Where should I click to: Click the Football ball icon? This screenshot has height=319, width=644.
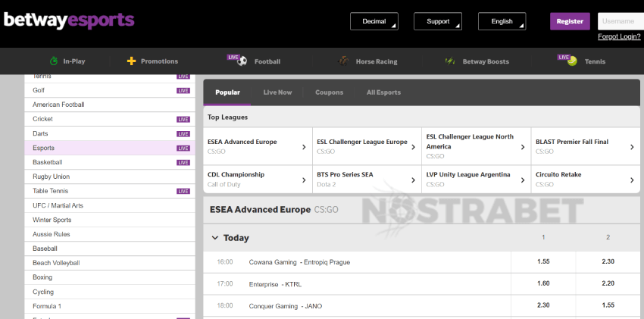click(x=242, y=61)
